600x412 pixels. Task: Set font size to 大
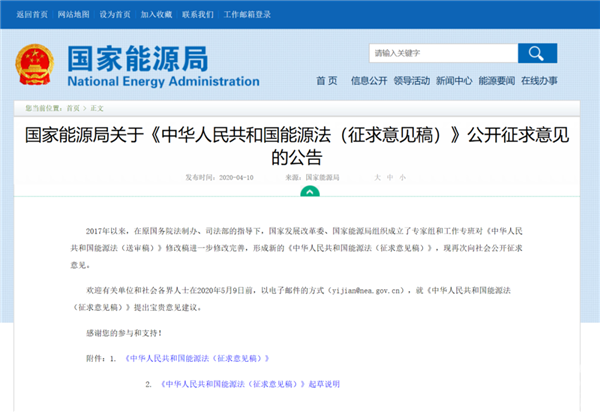(377, 177)
